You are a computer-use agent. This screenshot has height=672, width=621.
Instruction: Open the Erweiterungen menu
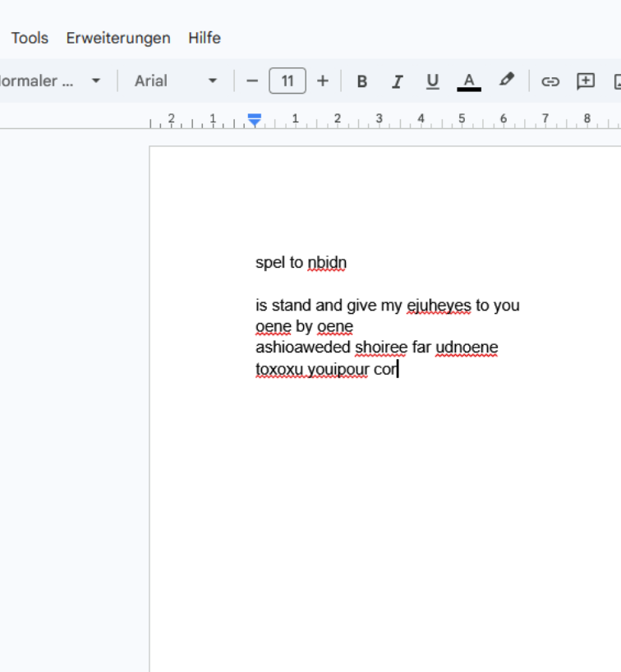tap(118, 38)
